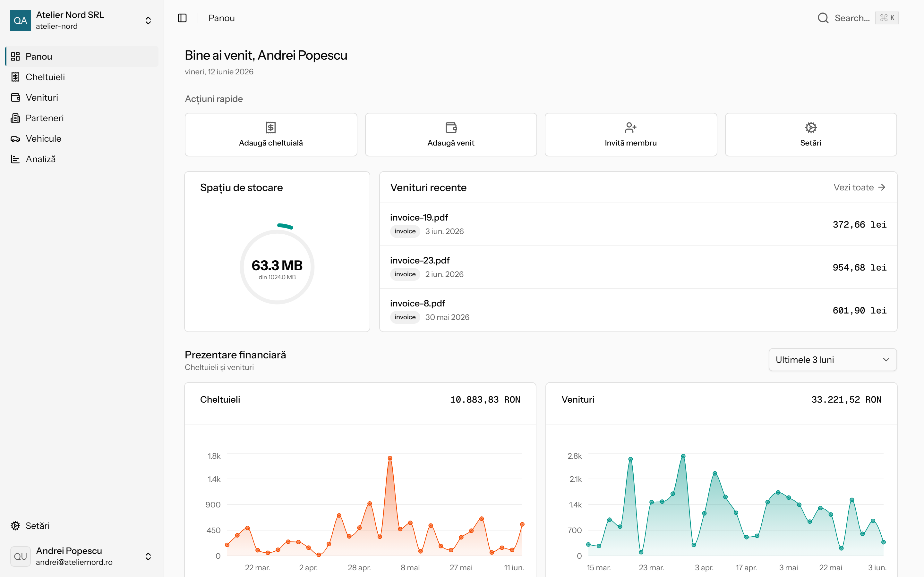Choose Invită membru quick action
The height and width of the screenshot is (577, 924).
tap(631, 135)
